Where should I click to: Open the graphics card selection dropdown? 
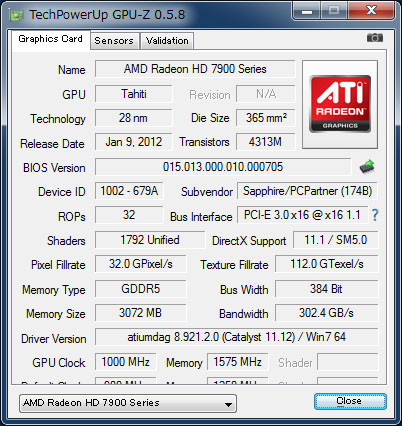point(128,403)
